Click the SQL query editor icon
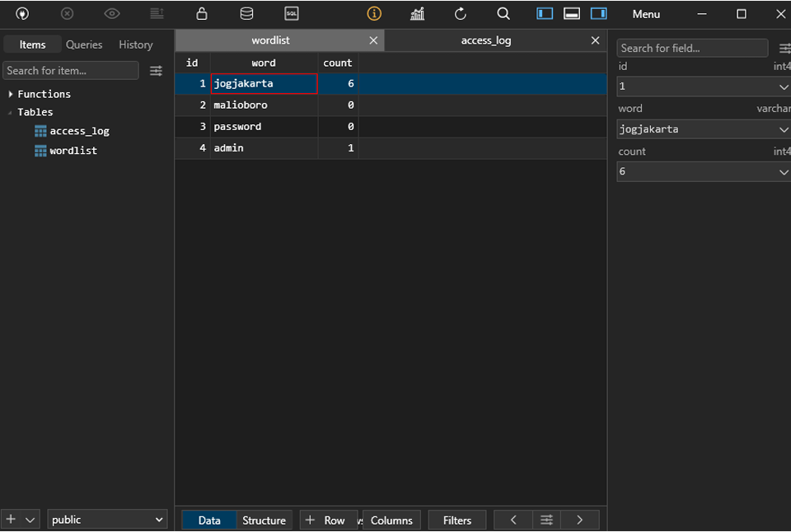 (x=292, y=14)
